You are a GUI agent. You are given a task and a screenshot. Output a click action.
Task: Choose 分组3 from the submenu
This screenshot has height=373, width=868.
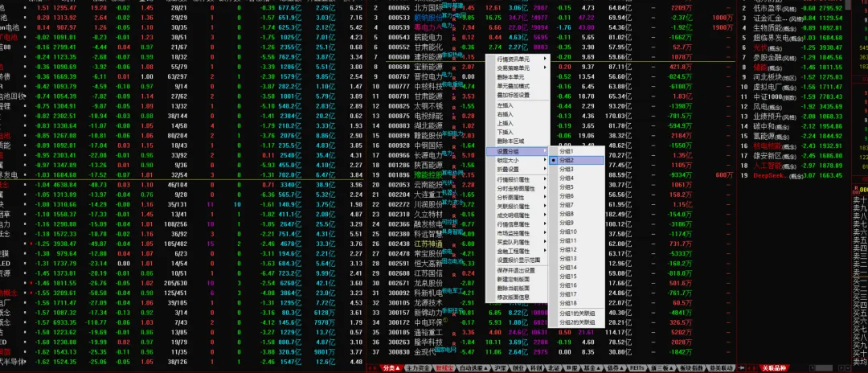click(575, 169)
